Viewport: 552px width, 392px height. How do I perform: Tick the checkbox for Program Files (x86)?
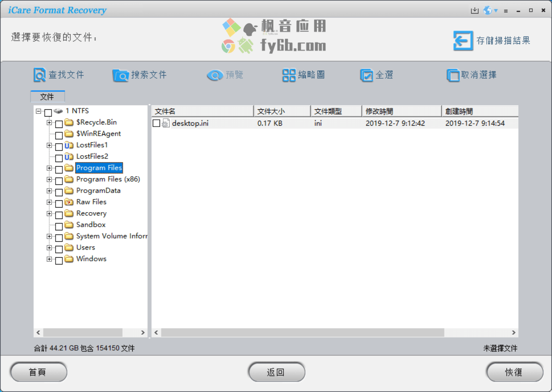tap(59, 181)
